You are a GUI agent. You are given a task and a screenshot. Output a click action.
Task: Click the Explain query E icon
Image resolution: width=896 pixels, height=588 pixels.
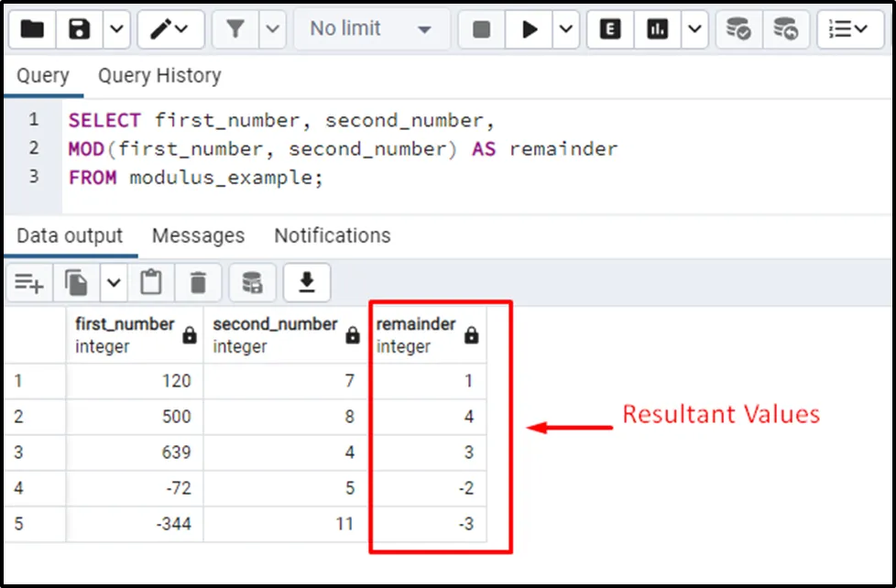click(x=610, y=29)
